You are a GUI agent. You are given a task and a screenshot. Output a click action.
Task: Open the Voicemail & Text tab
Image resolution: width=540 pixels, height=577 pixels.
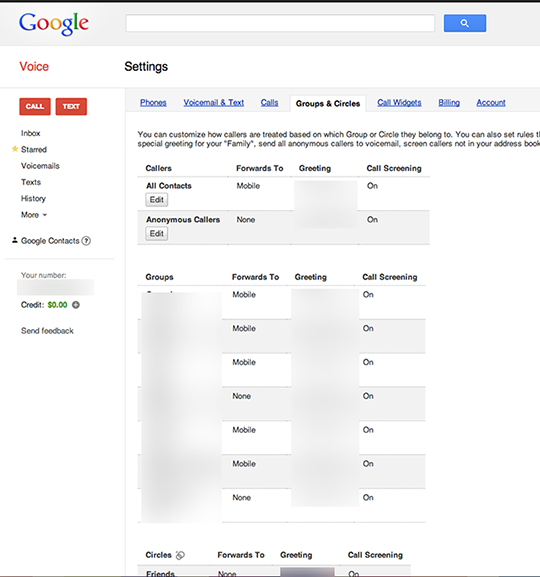(x=213, y=103)
